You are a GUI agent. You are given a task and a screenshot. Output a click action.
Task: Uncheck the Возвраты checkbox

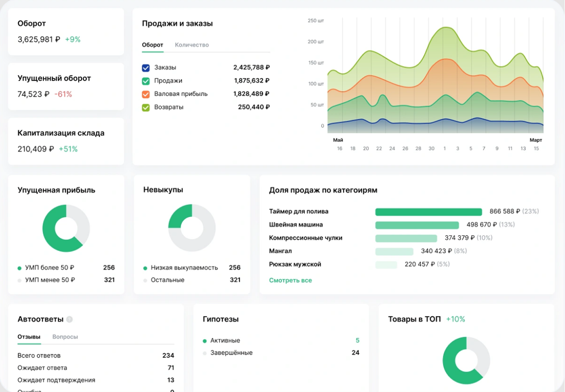(x=146, y=107)
